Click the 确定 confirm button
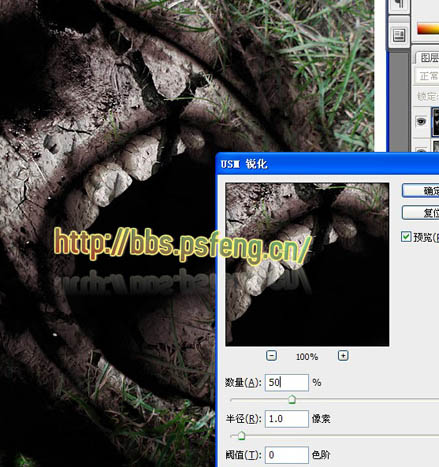The image size is (439, 467). pos(421,191)
